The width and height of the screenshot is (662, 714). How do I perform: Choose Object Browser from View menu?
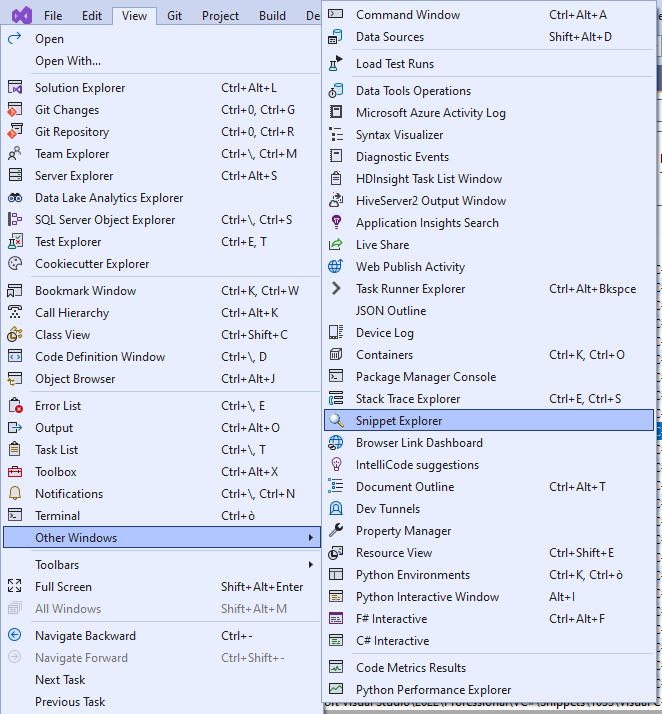[x=162, y=379]
